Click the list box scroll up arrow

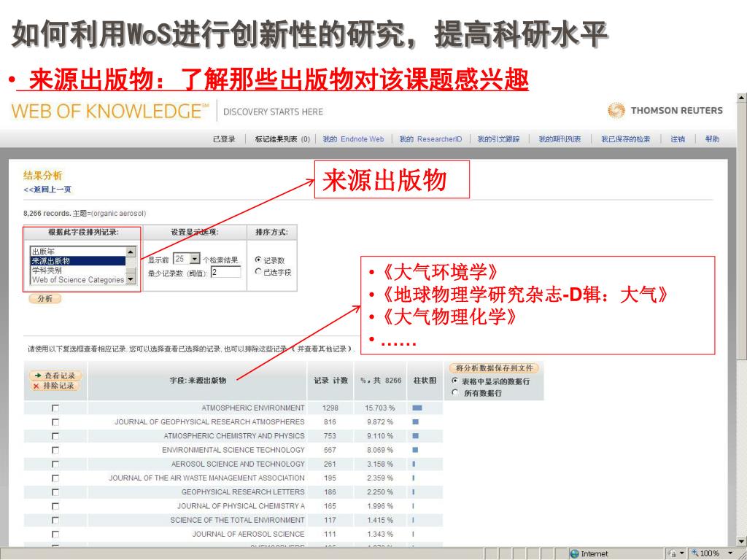[131, 252]
